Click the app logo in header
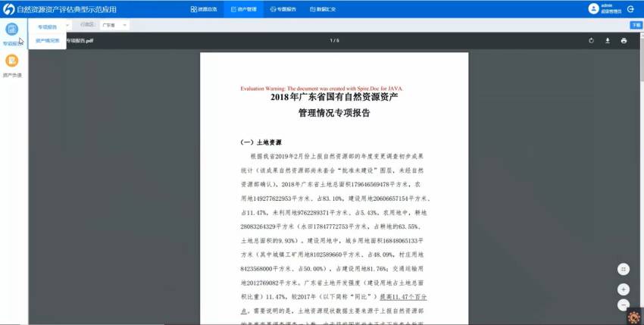This screenshot has height=325, width=644. [x=8, y=9]
